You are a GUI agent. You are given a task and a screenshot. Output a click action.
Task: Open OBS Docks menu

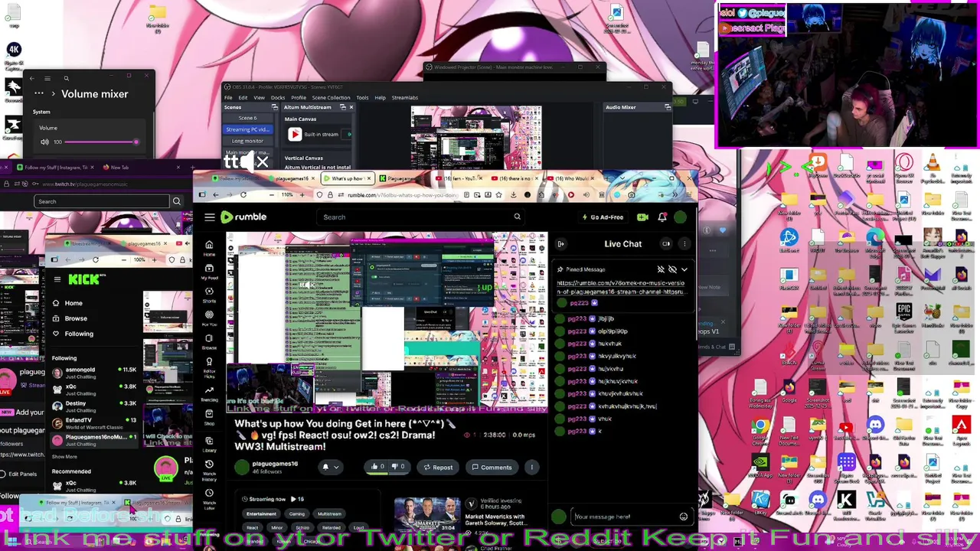pyautogui.click(x=278, y=97)
